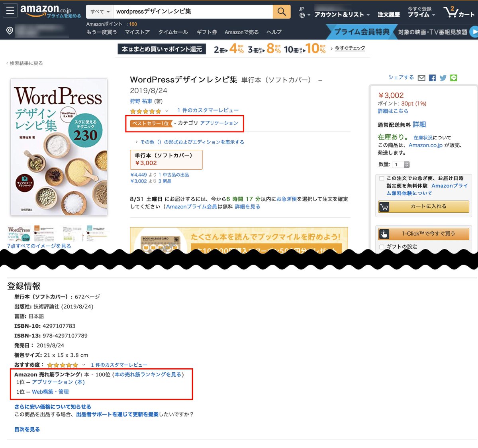Click Amazonプライム無料体験について link
The height and width of the screenshot is (448, 478).
tap(427, 189)
